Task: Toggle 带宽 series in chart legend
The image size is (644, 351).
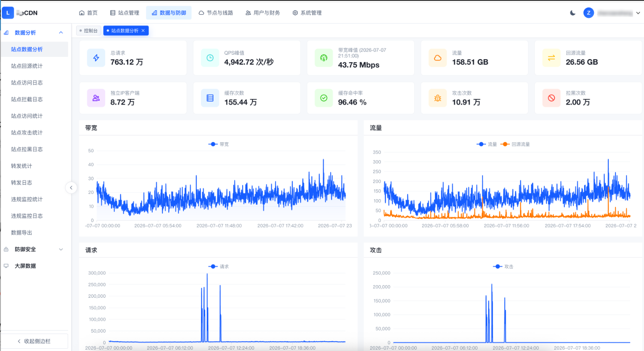Action: (x=219, y=144)
